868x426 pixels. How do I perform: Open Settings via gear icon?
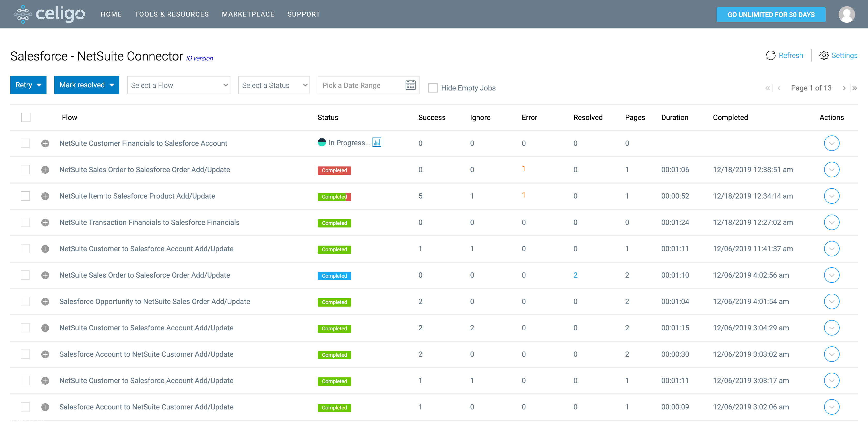point(824,55)
